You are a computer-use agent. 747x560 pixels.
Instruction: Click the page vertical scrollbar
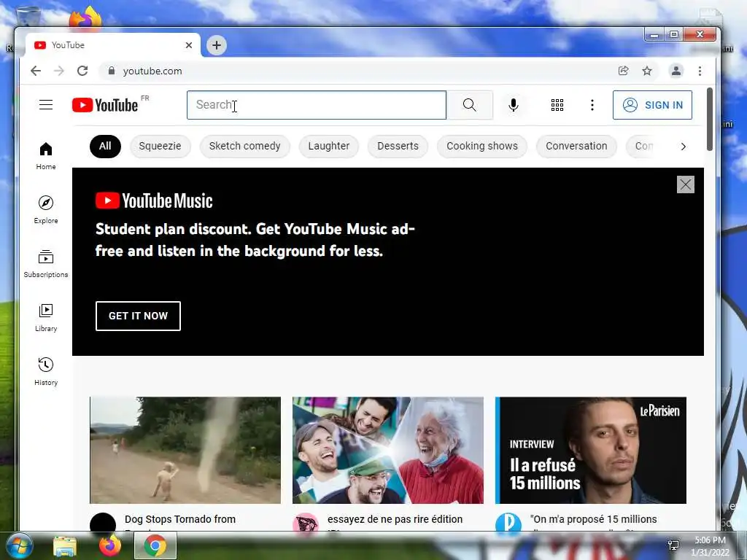[x=709, y=119]
